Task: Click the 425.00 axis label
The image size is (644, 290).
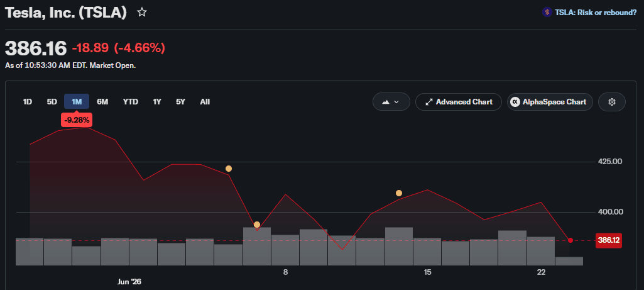Action: point(611,161)
